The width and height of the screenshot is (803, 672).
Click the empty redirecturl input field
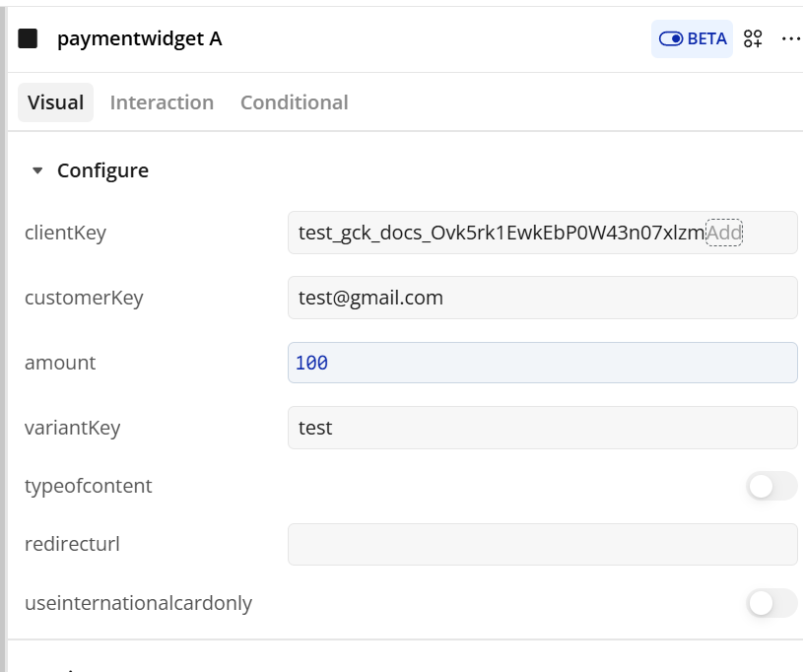coord(542,544)
